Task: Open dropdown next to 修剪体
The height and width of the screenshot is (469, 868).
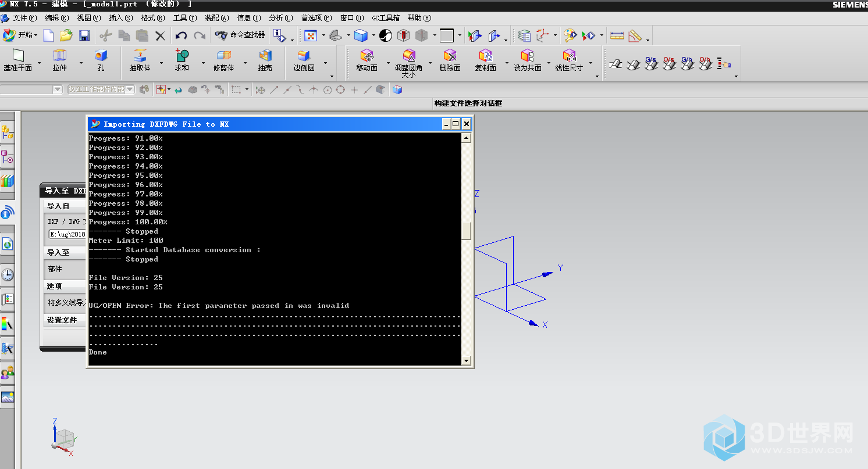Action: (245, 63)
